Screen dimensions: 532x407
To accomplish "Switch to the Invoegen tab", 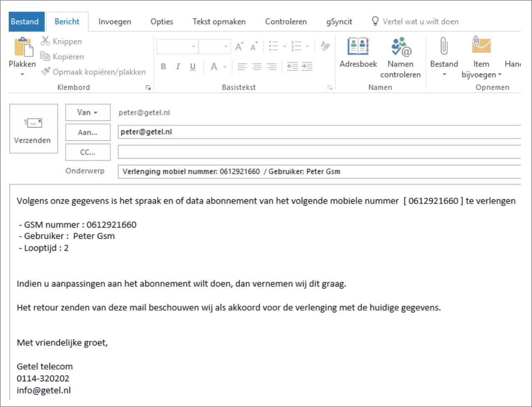I will click(115, 22).
